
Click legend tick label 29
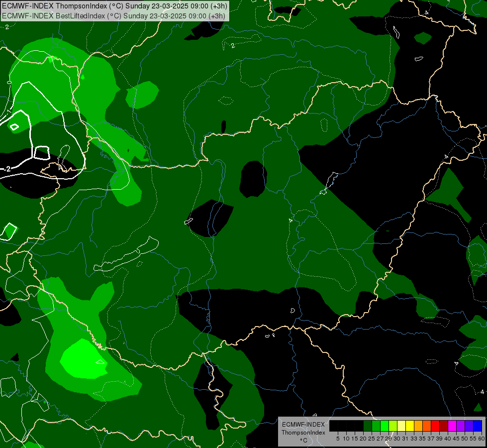click(389, 439)
